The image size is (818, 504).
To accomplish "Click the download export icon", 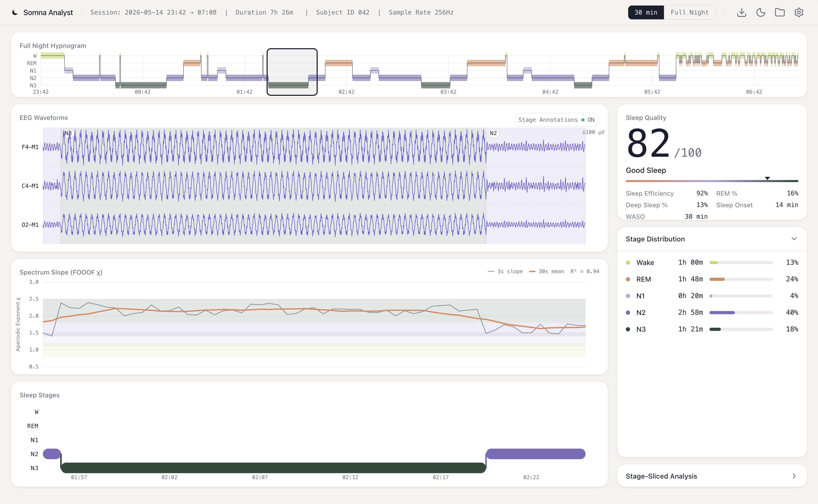I will pos(741,13).
